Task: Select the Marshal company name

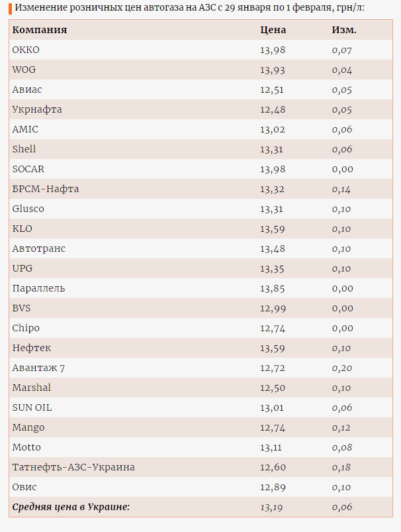Action: [x=32, y=388]
